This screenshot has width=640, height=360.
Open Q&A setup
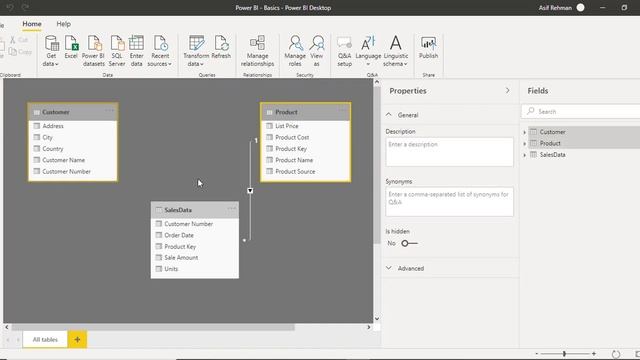point(344,51)
